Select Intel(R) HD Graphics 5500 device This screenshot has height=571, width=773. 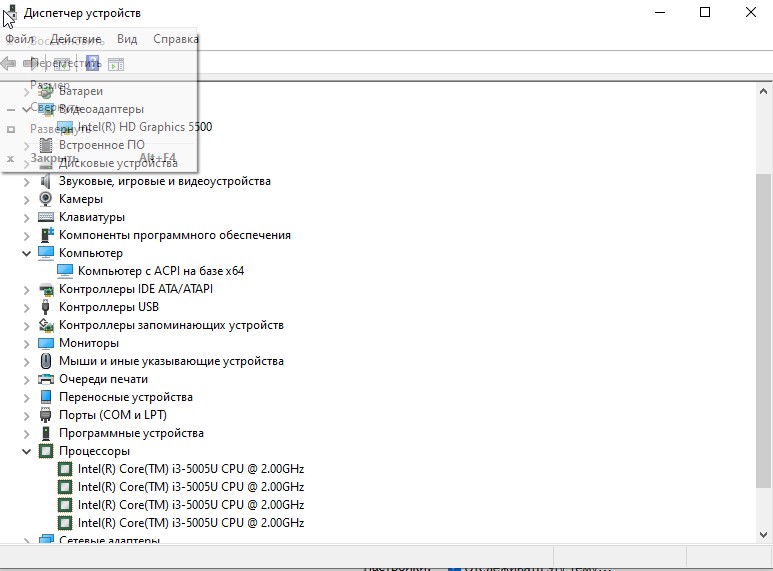145,127
